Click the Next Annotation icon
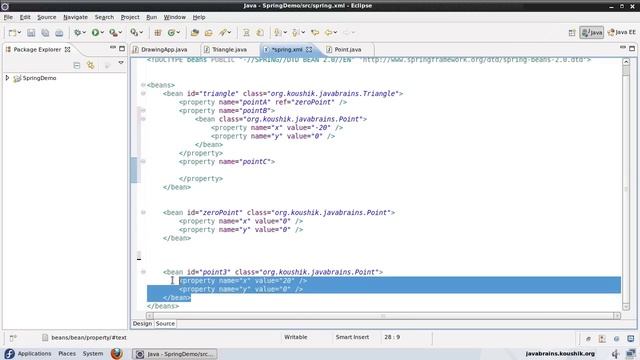This screenshot has height=360, width=640. [278, 33]
